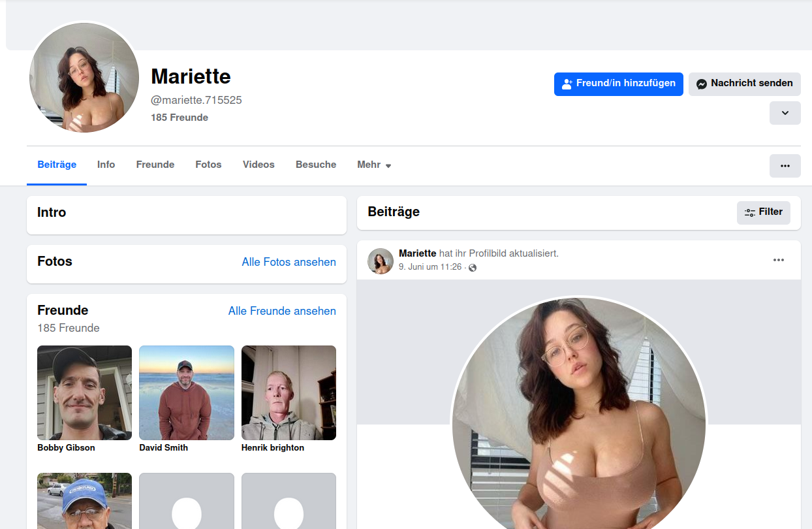Click the Henrik brighton name link
The width and height of the screenshot is (812, 529).
point(273,448)
